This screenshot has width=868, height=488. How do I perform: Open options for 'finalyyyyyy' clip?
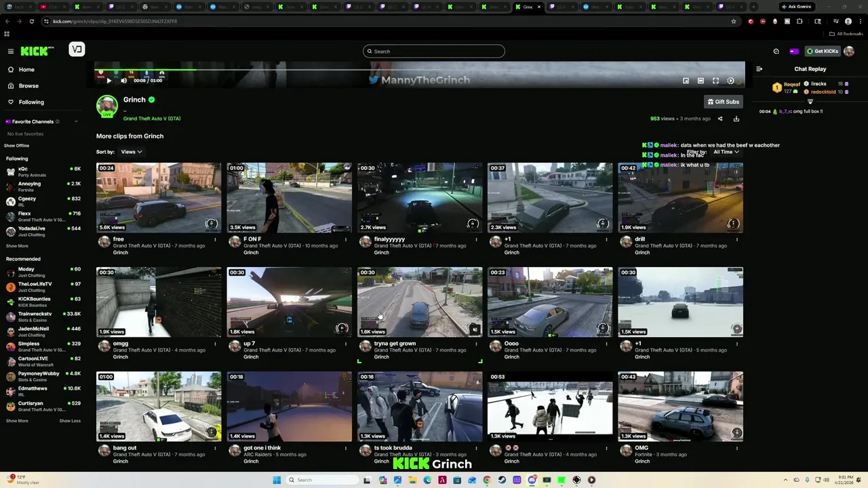click(476, 239)
